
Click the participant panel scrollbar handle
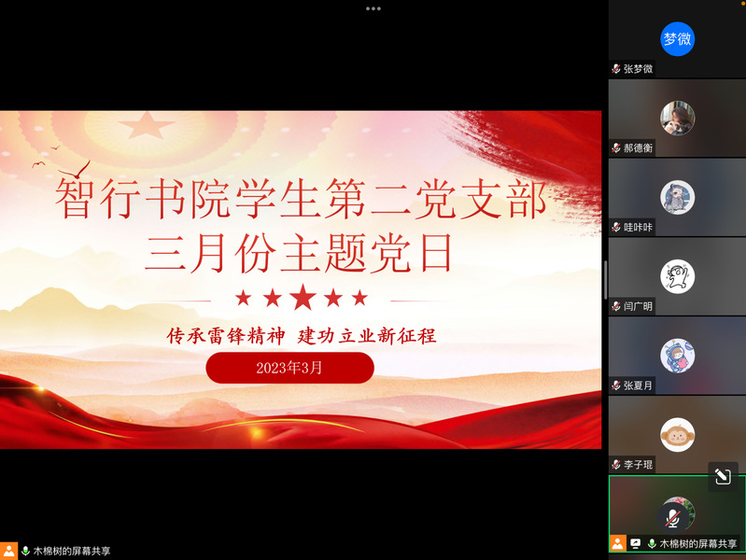(x=605, y=280)
